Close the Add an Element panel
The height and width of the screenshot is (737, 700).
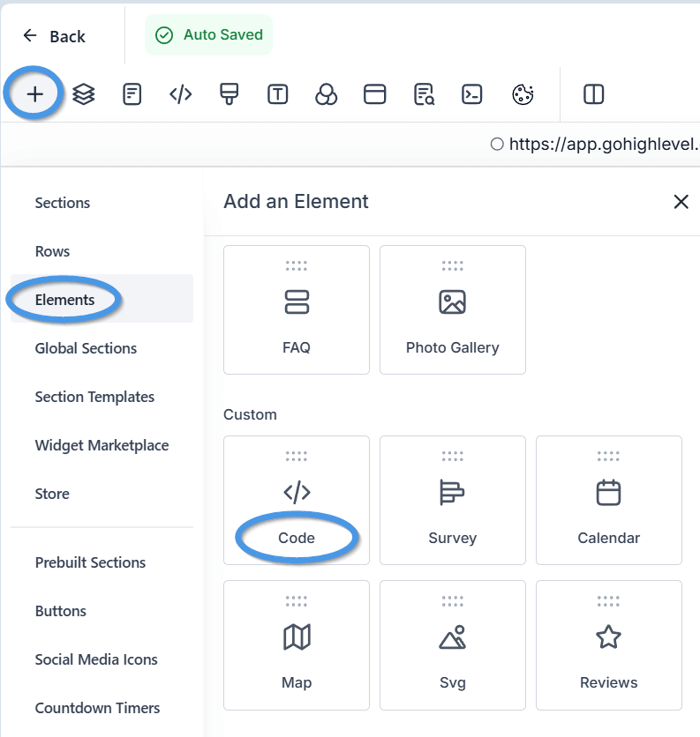point(681,202)
